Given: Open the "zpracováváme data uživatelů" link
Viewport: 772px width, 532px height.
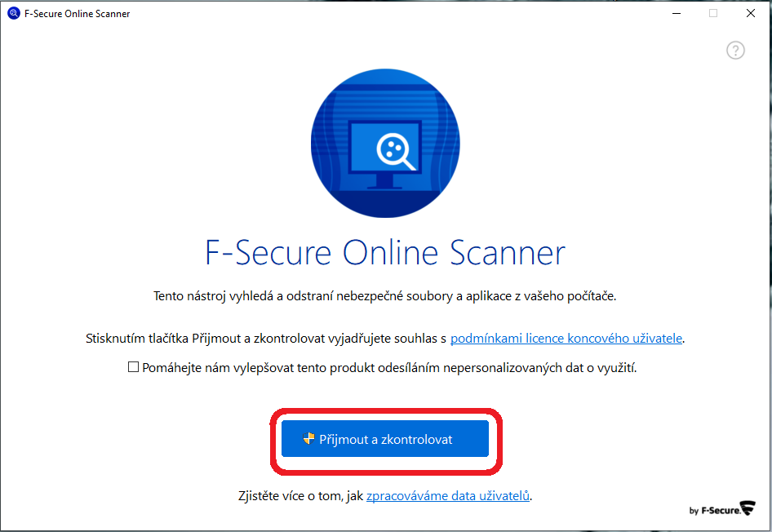Looking at the screenshot, I should click(x=448, y=495).
